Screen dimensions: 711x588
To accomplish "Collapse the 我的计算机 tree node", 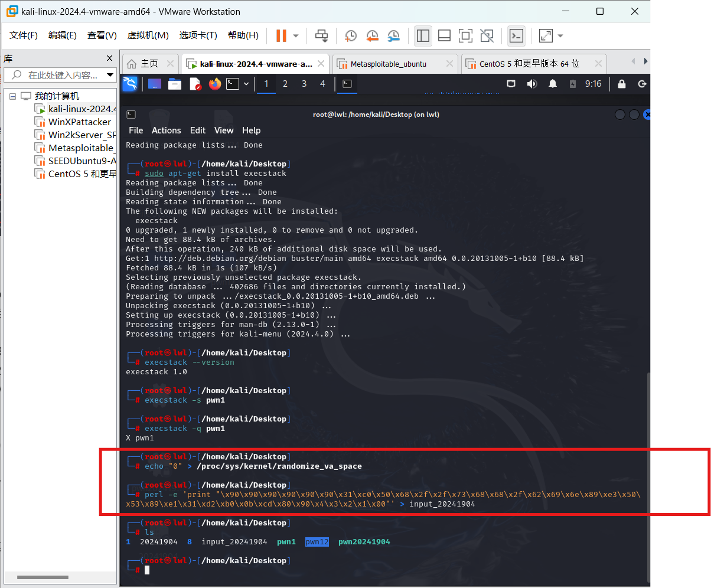I will pos(12,96).
